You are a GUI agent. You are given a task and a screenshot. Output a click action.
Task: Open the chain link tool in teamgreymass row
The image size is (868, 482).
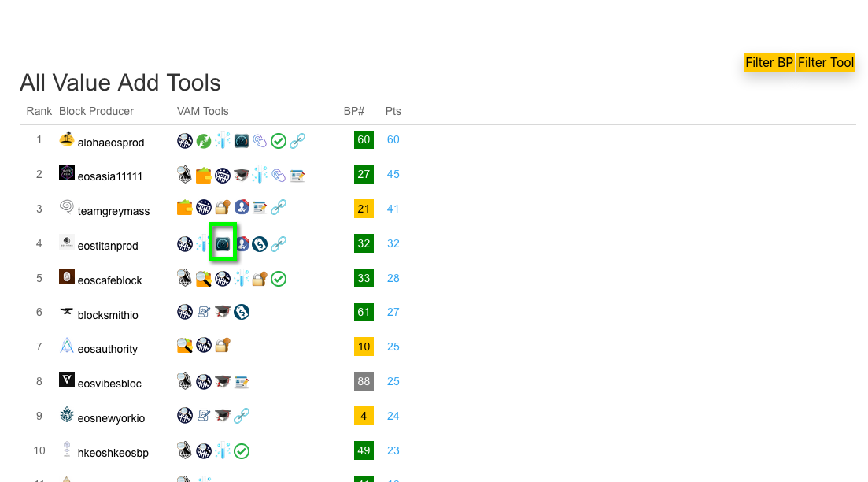point(280,208)
